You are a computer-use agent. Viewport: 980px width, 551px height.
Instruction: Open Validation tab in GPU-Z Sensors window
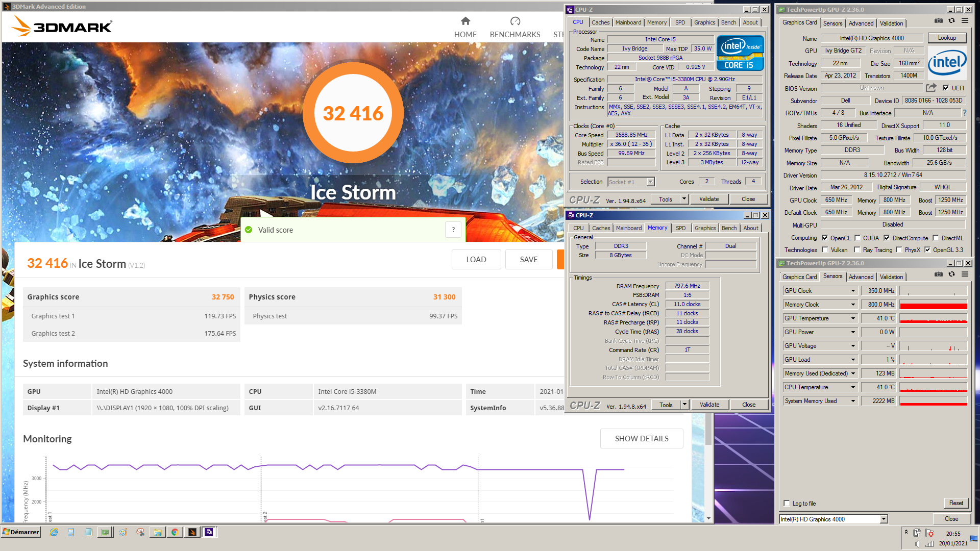891,277
